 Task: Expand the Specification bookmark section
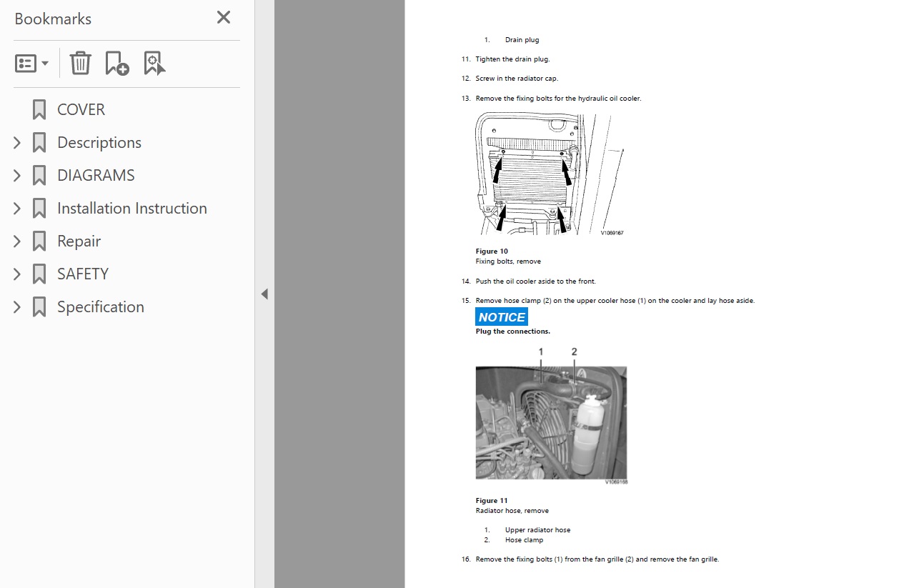tap(17, 307)
